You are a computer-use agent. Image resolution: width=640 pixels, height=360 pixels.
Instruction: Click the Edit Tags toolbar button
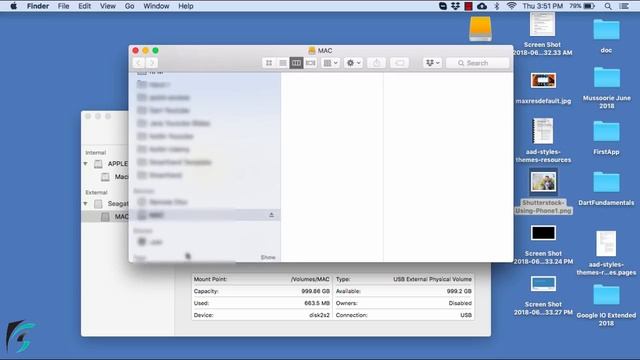[x=399, y=63]
